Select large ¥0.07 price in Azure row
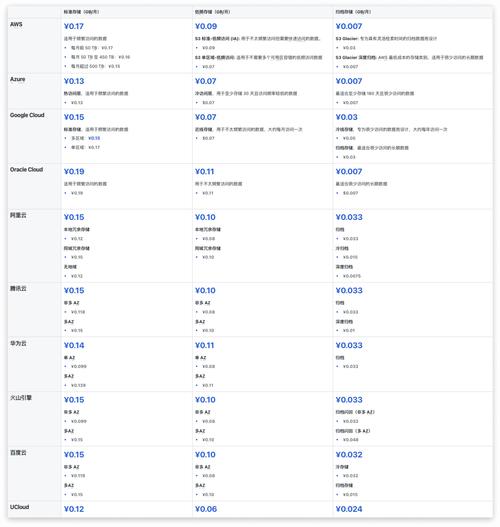The height and width of the screenshot is (527, 500). pyautogui.click(x=206, y=81)
